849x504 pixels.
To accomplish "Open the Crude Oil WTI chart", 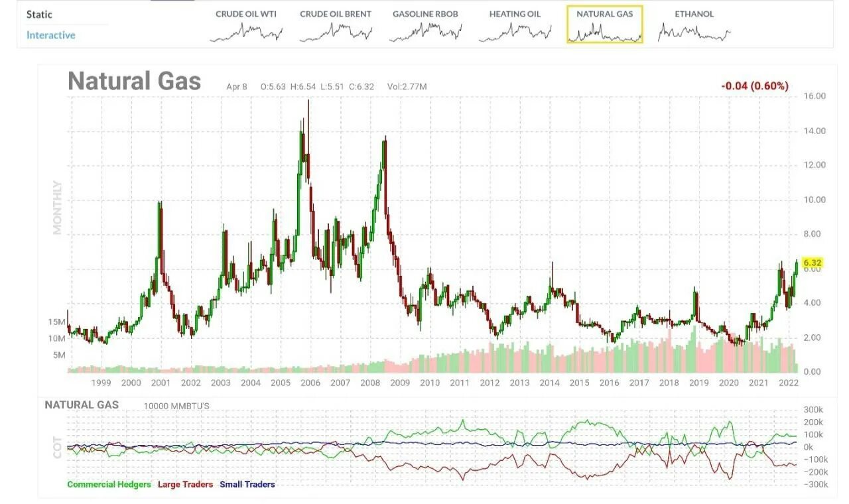I will [246, 25].
